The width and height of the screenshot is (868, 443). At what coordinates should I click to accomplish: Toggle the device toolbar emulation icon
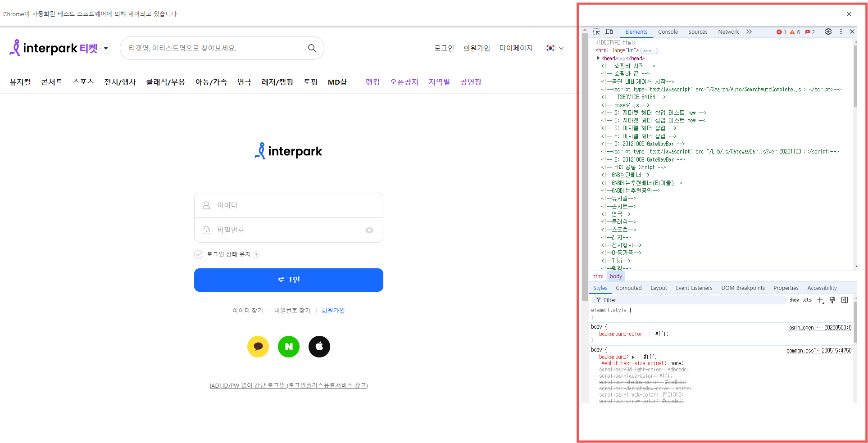tap(609, 32)
